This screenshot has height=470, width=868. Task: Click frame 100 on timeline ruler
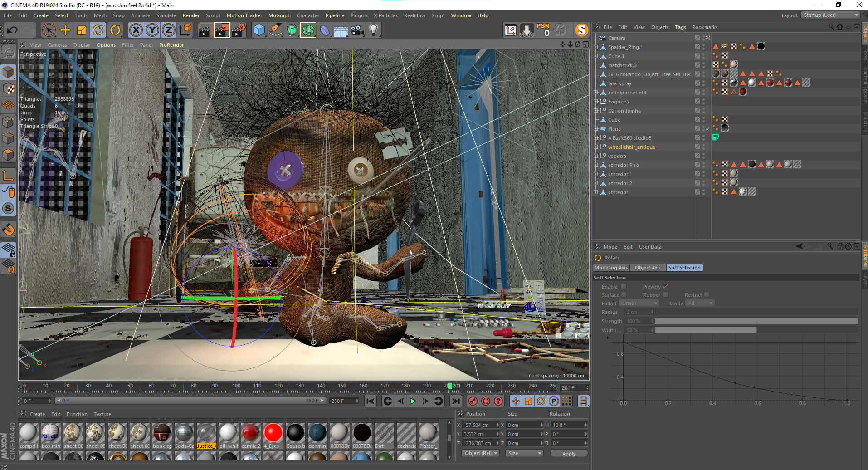[x=236, y=386]
